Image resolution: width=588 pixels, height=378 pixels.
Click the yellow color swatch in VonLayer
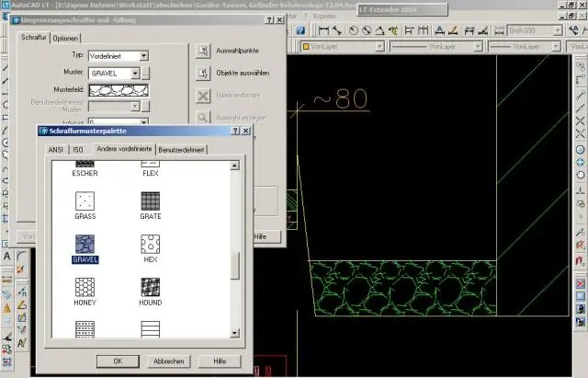point(306,47)
